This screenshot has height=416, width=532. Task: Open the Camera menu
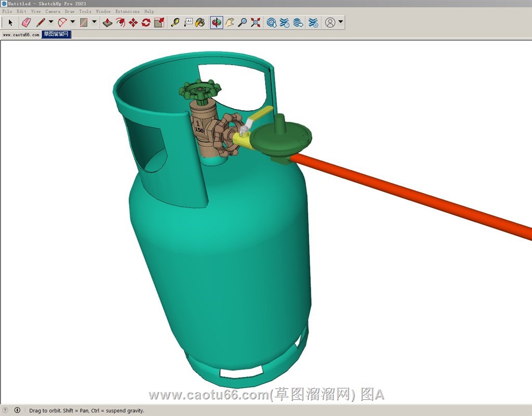pyautogui.click(x=53, y=11)
